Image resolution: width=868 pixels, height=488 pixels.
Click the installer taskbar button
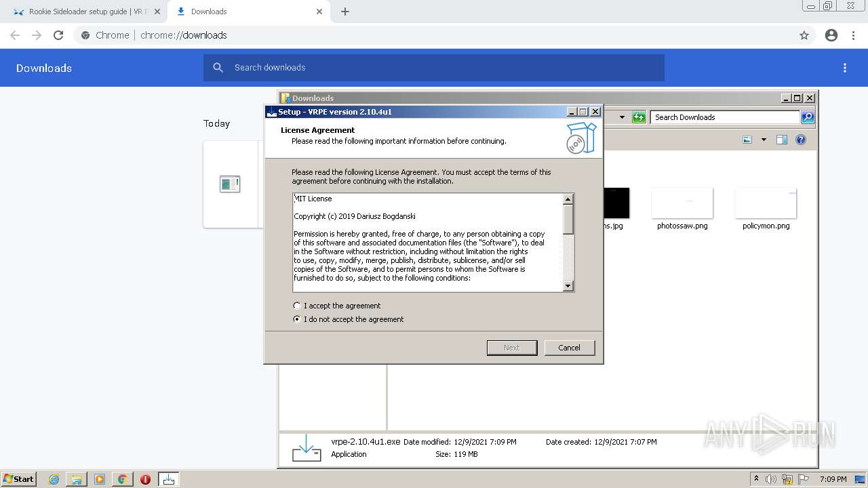point(168,479)
